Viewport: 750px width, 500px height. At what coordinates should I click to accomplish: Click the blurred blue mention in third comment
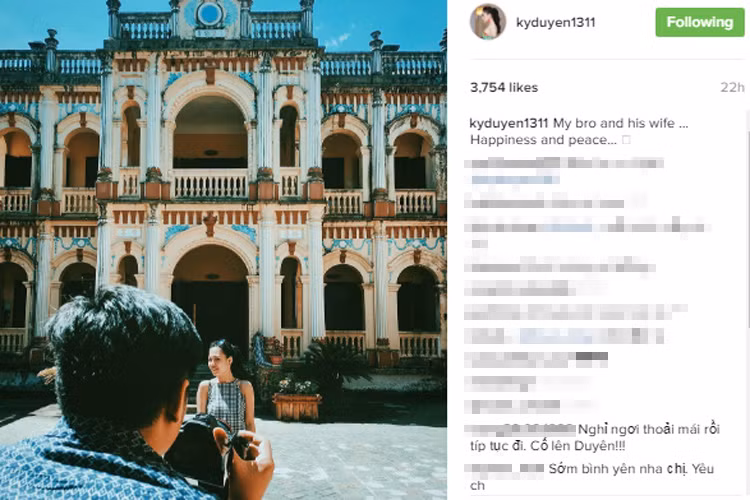point(568,226)
